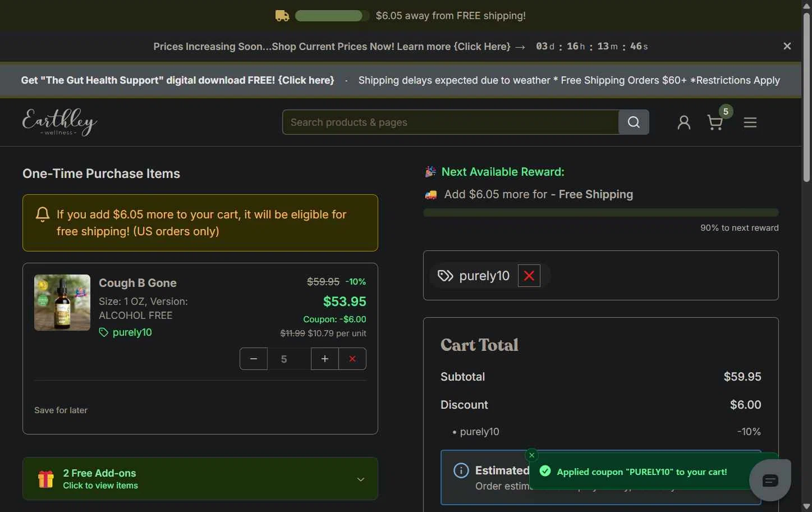This screenshot has width=812, height=512.
Task: Click the 90% to next reward text
Action: click(740, 228)
